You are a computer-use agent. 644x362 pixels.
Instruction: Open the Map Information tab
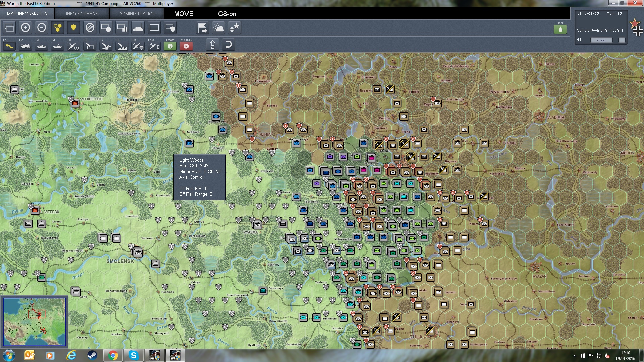click(x=27, y=14)
